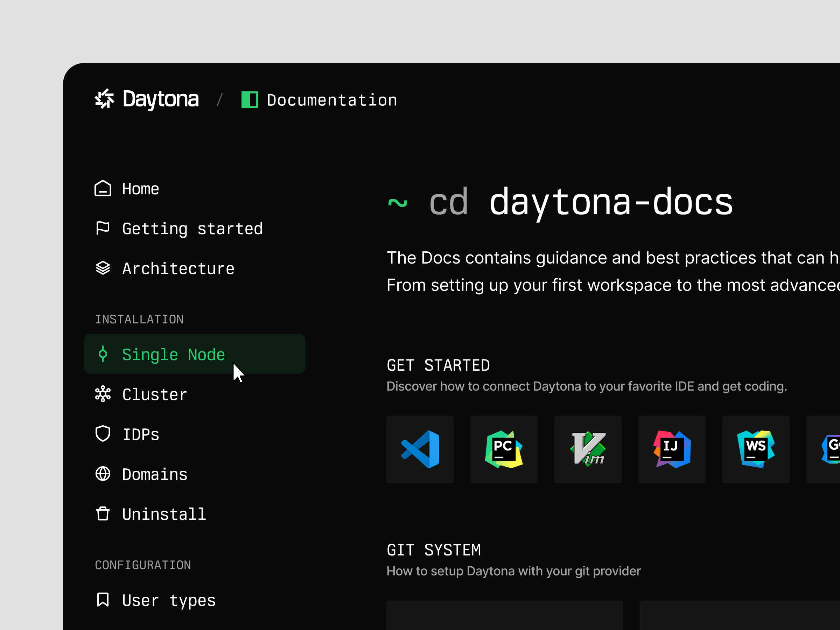Viewport: 840px width, 630px height.
Task: Click the Uninstall trash icon
Action: tap(103, 514)
